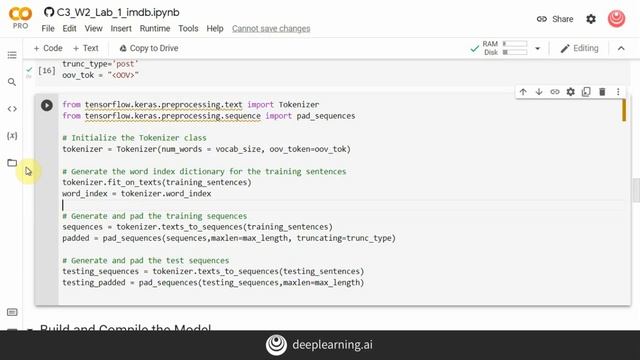Viewport: 640px width, 360px height.
Task: Open the Edit menu
Action: 69,29
